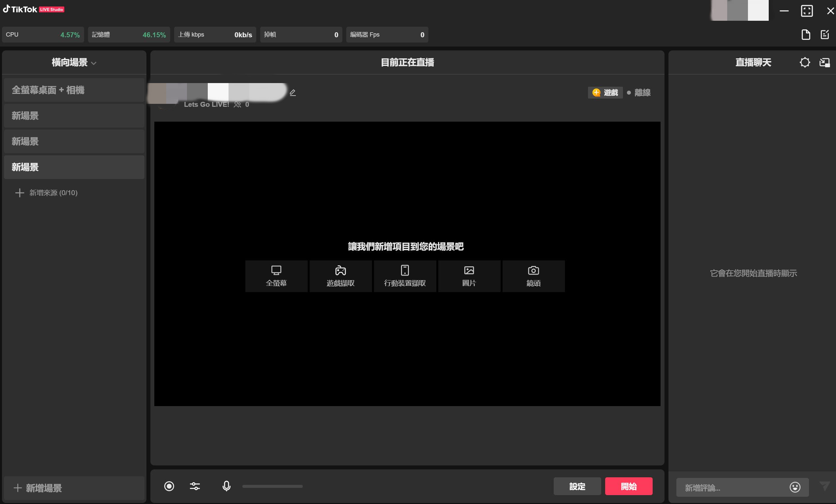Expand the 橫向場景 scene orientation dropdown
The image size is (836, 504).
coord(74,63)
